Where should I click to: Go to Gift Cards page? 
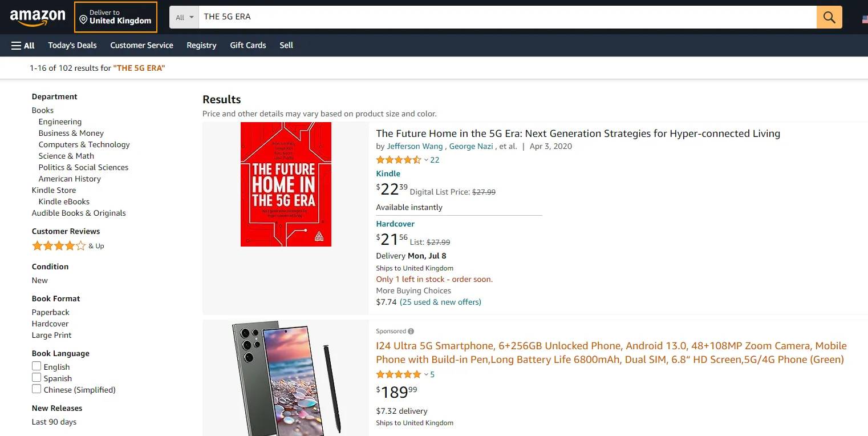tap(248, 46)
